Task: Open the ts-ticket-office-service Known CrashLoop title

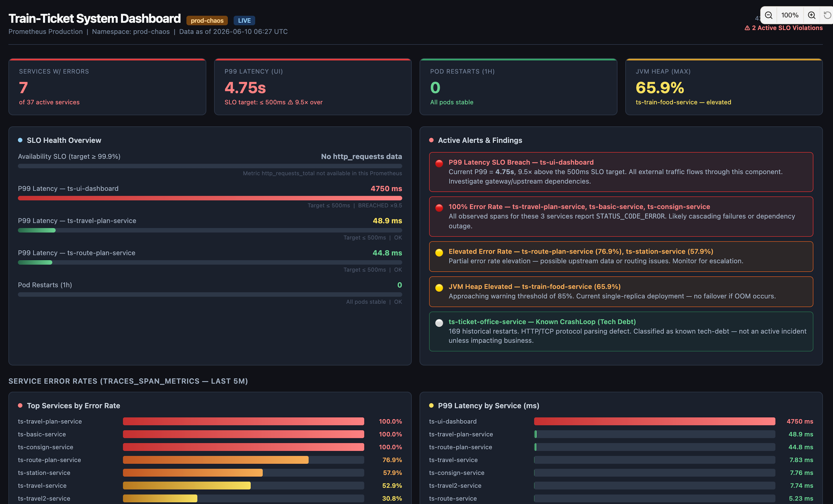Action: 542,322
